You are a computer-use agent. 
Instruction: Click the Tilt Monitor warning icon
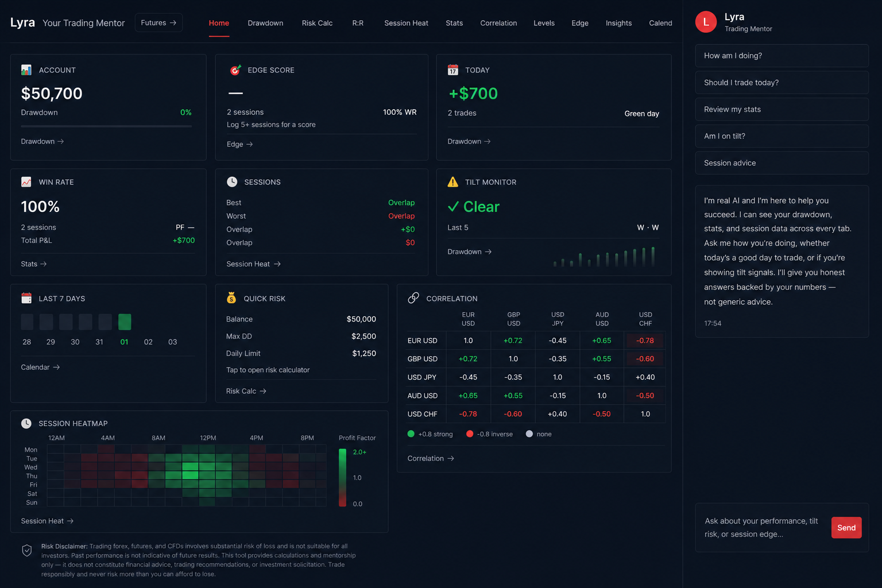point(453,182)
